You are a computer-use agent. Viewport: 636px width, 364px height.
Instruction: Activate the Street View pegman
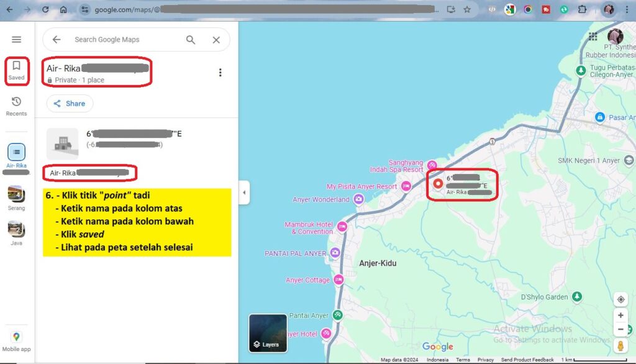point(620,346)
